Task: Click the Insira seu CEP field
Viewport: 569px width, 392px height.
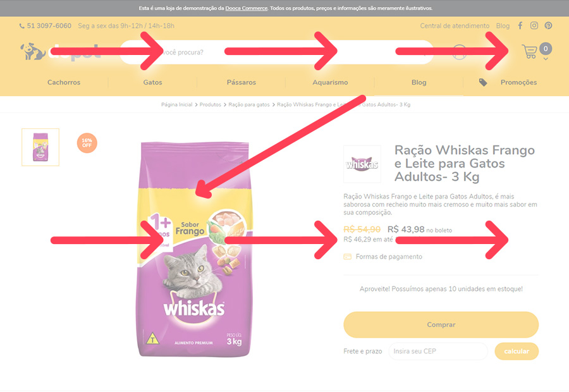Action: coord(438,351)
